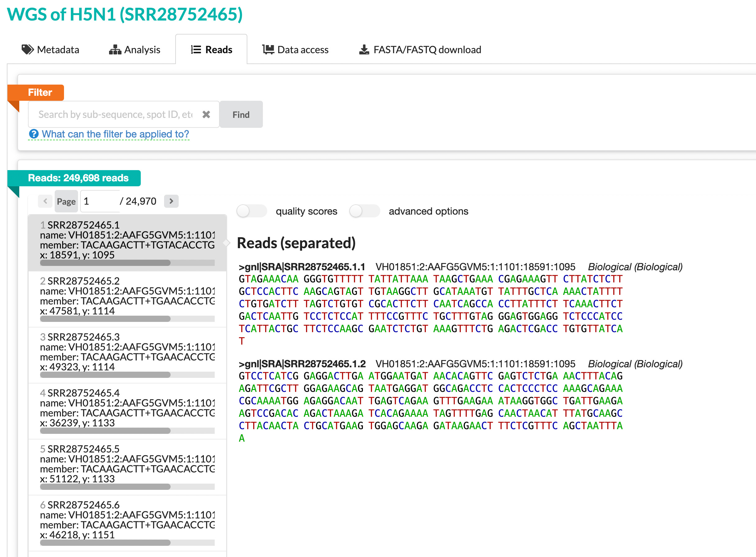This screenshot has width=756, height=557.
Task: Click the Reads list icon
Action: coord(196,49)
